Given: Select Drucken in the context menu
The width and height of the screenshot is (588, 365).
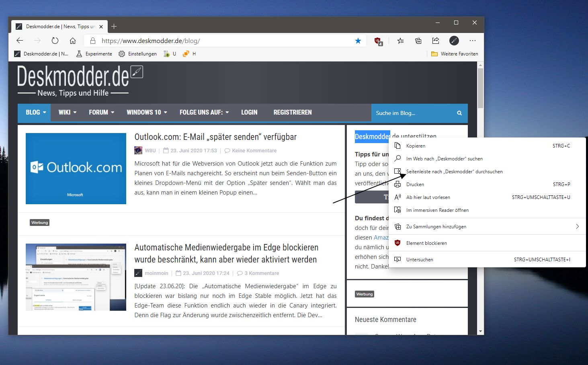Looking at the screenshot, I should coord(487,185).
